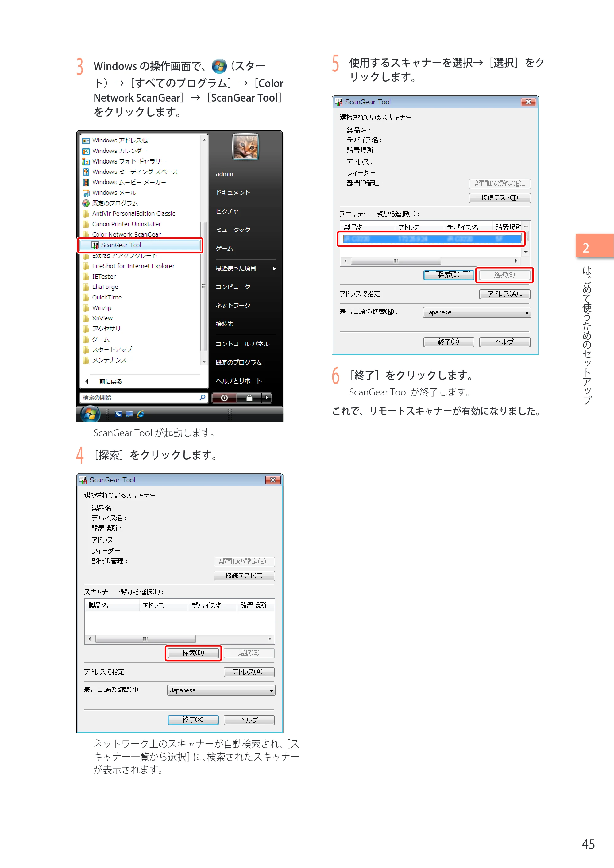Screen dimensions: 614x868
Task: Open ドキュメント from Start menu
Action: pyautogui.click(x=233, y=193)
